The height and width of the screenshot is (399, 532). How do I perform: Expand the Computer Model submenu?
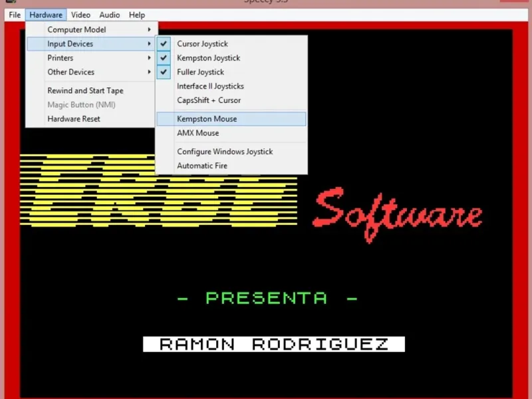click(91, 29)
